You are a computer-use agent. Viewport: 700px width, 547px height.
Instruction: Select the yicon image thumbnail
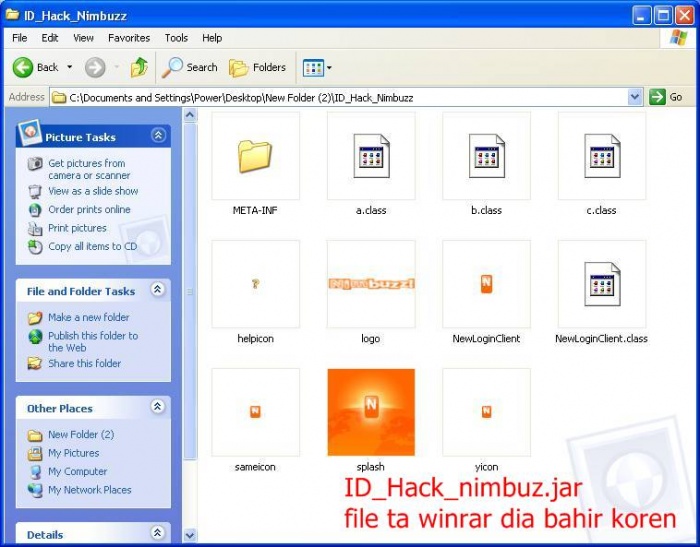486,412
